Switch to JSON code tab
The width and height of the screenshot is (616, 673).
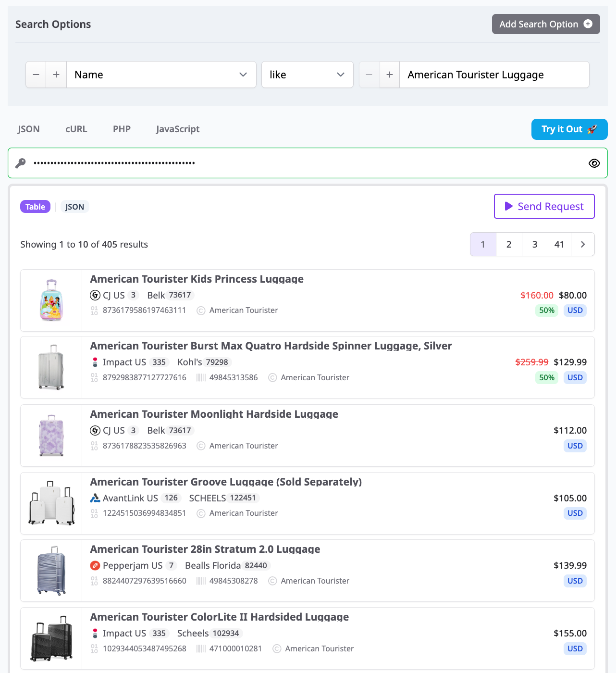(x=29, y=129)
